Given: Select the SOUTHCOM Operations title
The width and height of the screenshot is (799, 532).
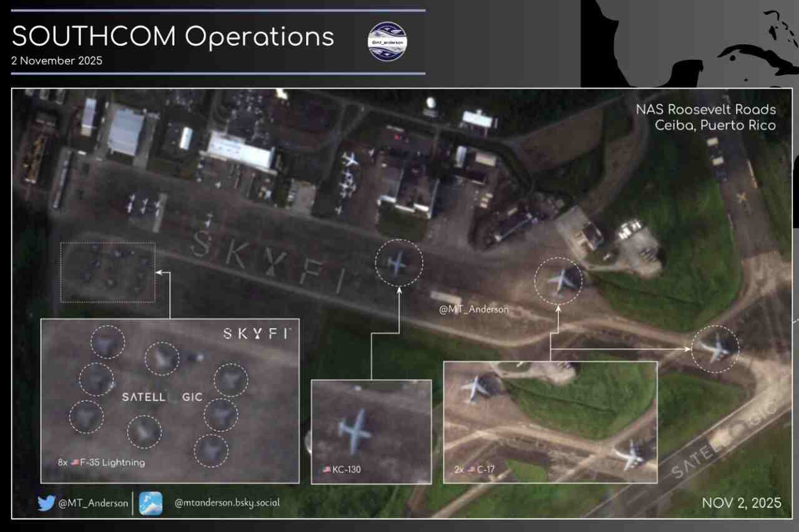Looking at the screenshot, I should pos(173,37).
